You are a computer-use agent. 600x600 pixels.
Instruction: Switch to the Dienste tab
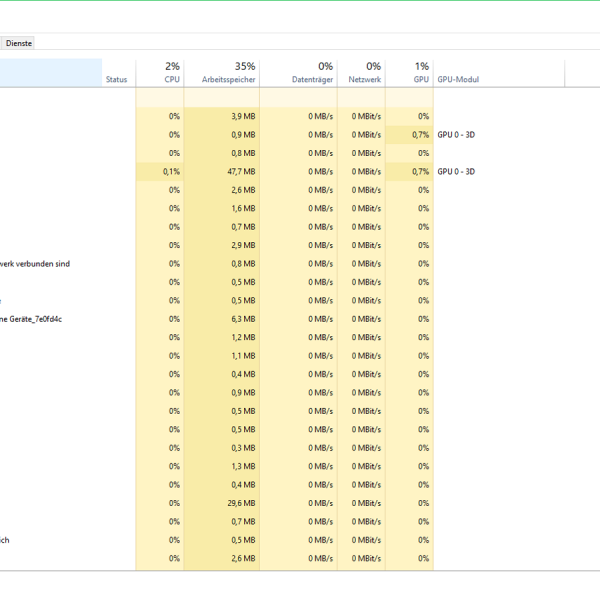(x=19, y=43)
